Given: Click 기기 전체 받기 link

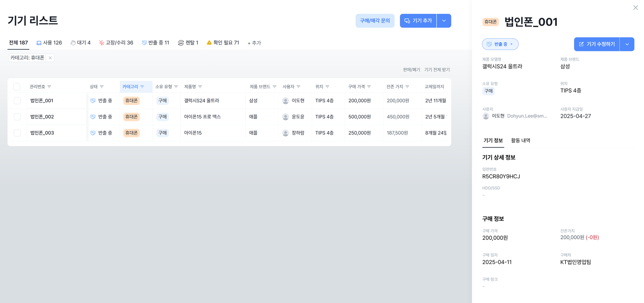Looking at the screenshot, I should [437, 70].
